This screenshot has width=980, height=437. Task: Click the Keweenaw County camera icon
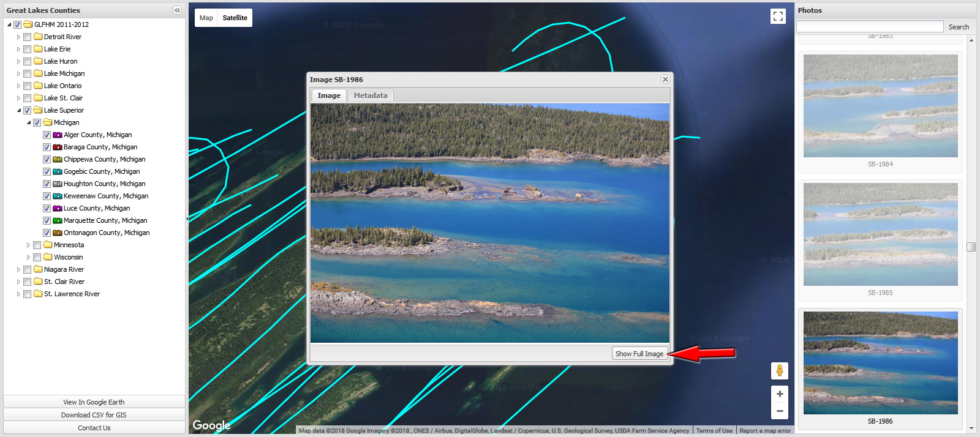coord(58,196)
